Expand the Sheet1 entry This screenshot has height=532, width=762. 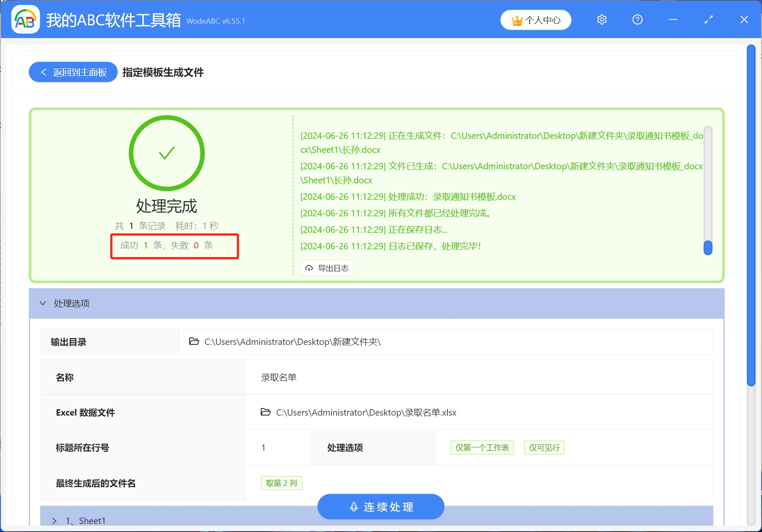click(54, 521)
